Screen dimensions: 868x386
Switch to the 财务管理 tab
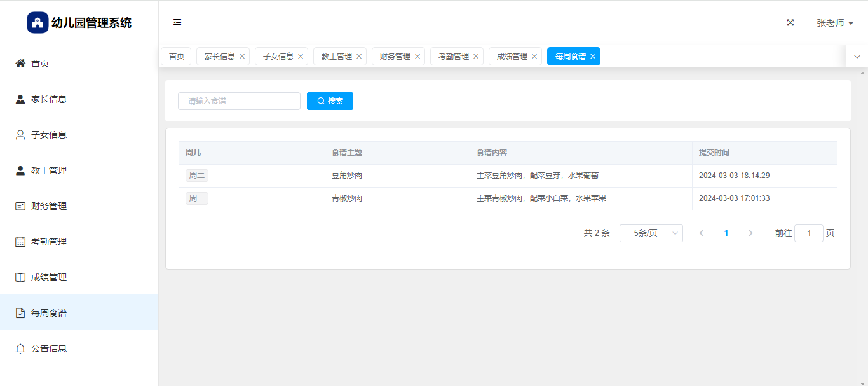395,57
